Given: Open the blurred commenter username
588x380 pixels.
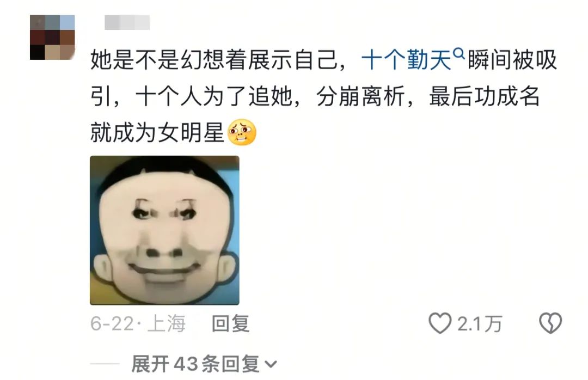Looking at the screenshot, I should click(127, 22).
